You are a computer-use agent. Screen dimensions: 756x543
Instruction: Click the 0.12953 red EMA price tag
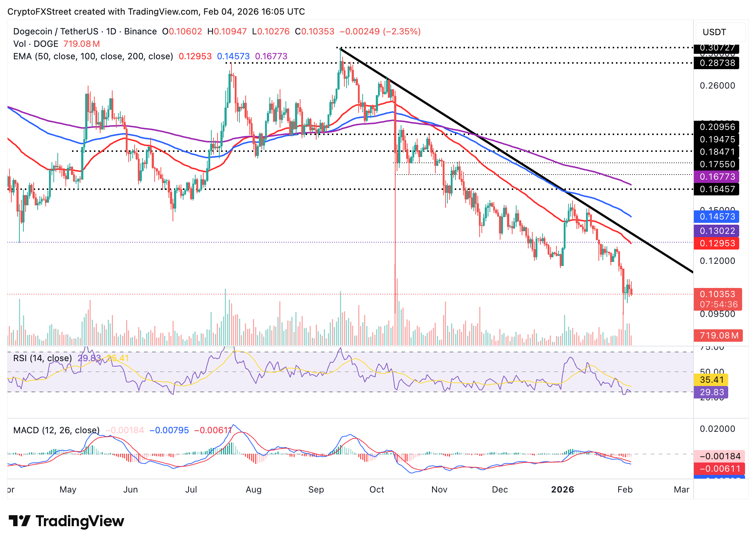point(717,243)
